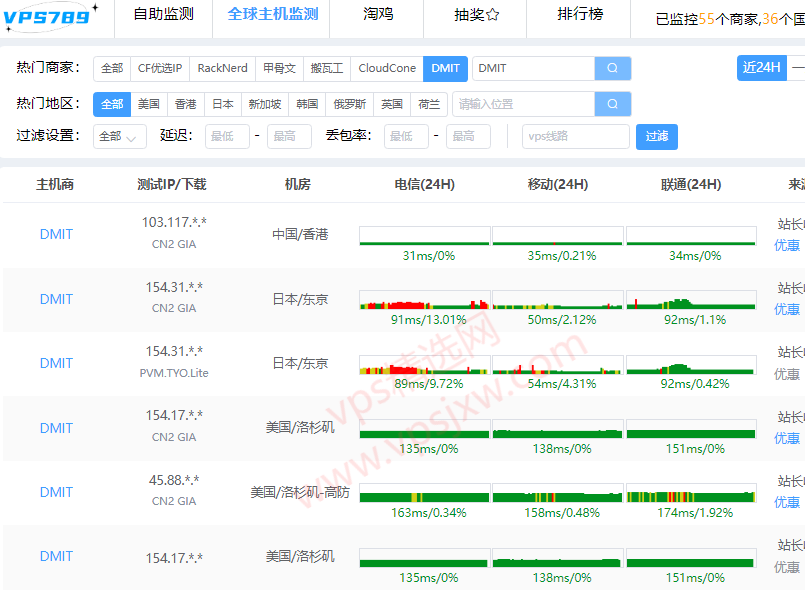Search merchant with the DMIT search icon
The height and width of the screenshot is (594, 805).
point(612,68)
